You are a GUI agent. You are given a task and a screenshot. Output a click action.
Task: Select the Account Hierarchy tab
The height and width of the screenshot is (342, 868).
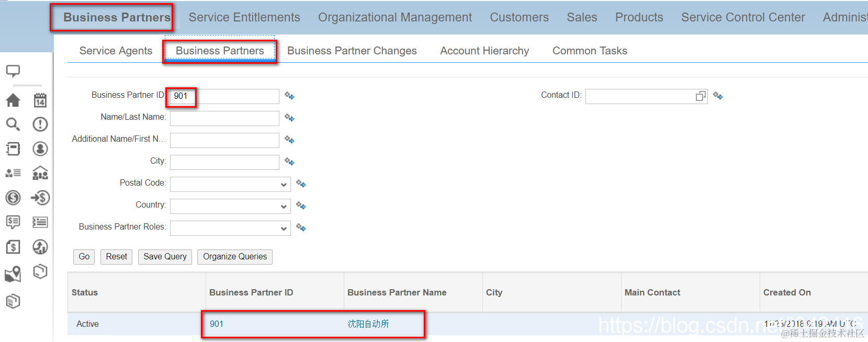484,51
